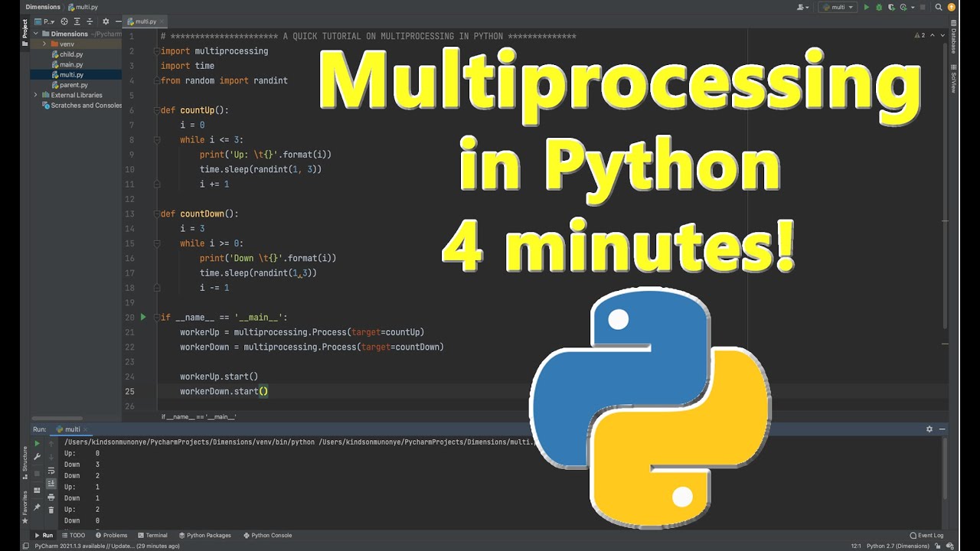Start debugging with the green bug icon
Viewport: 980px width, 551px height.
pyautogui.click(x=879, y=7)
